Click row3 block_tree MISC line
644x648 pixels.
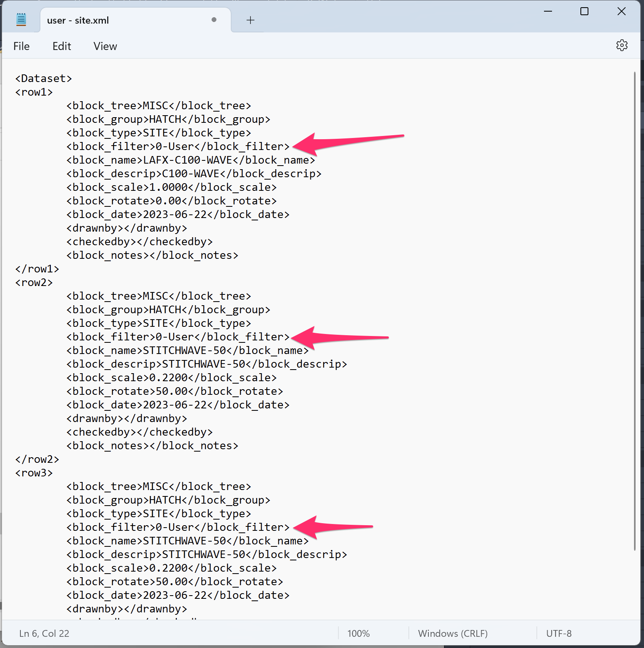159,486
